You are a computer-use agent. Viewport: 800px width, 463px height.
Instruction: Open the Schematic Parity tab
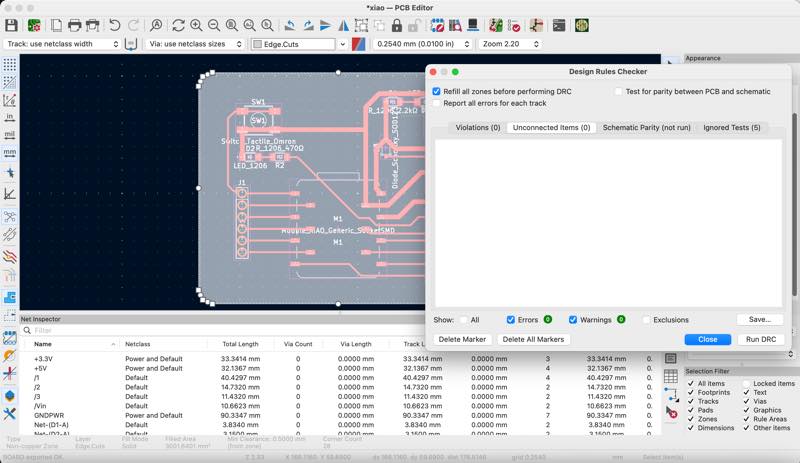[x=646, y=128]
